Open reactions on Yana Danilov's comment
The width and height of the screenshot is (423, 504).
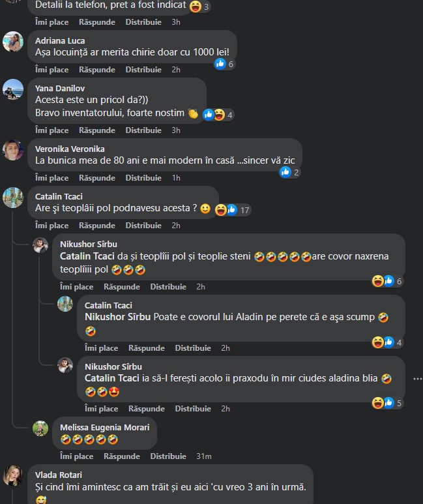(218, 115)
